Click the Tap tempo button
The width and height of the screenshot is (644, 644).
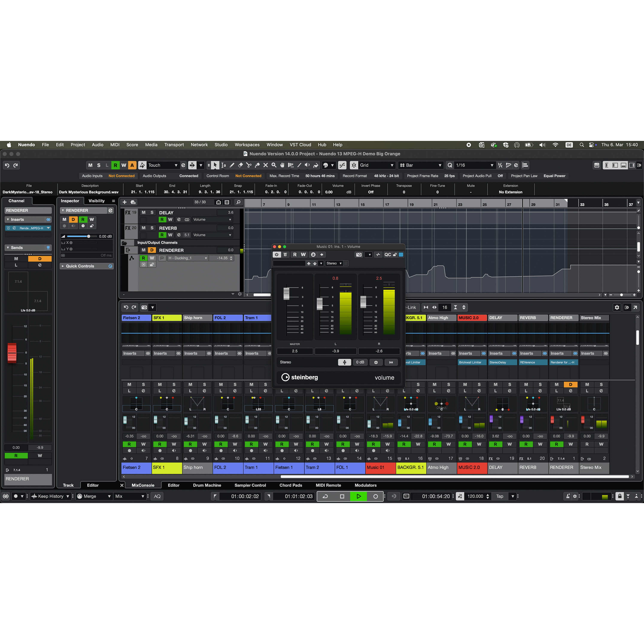pyautogui.click(x=500, y=496)
